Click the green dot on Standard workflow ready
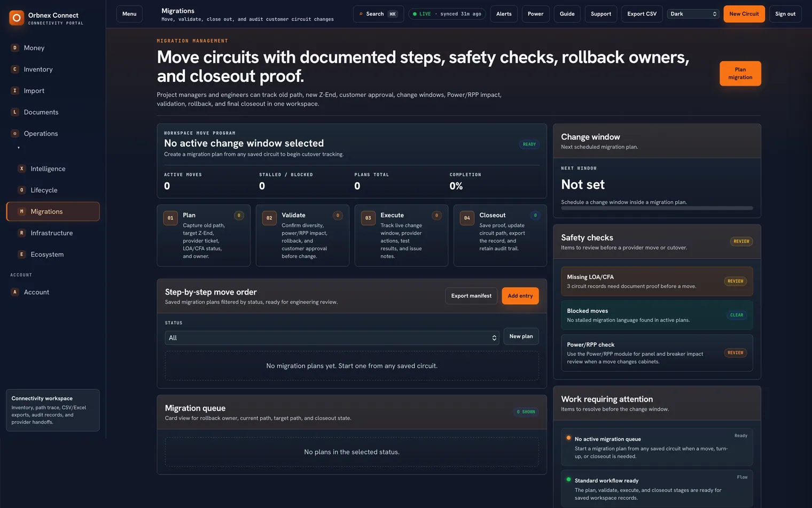 click(568, 480)
